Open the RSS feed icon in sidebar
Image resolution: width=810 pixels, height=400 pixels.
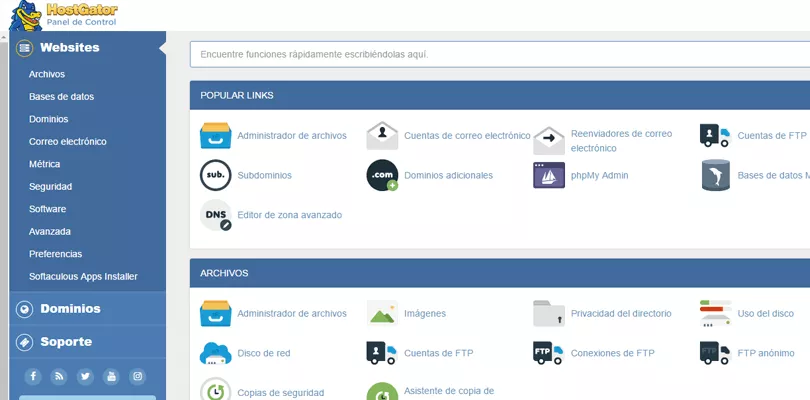click(59, 376)
